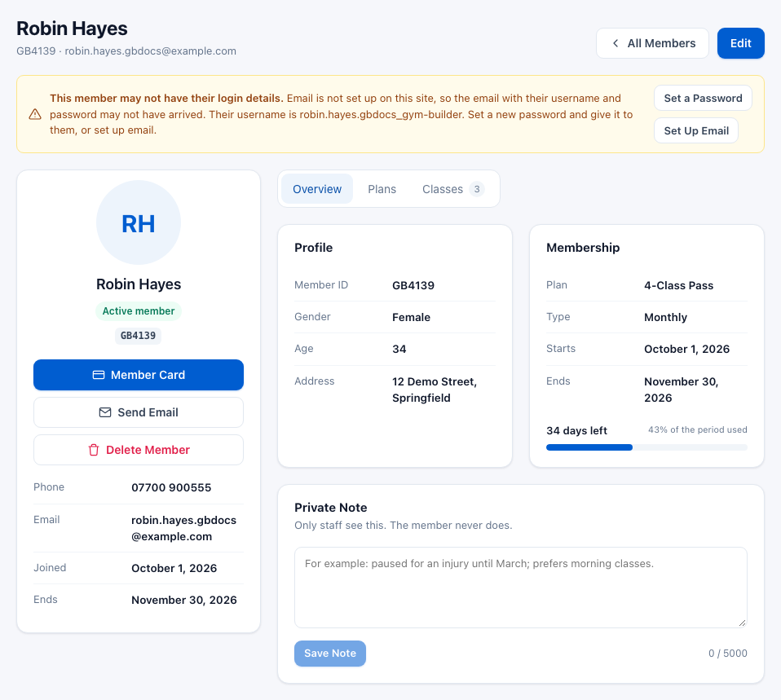781x700 pixels.
Task: Click the back chevron beside All Members
Action: point(616,43)
